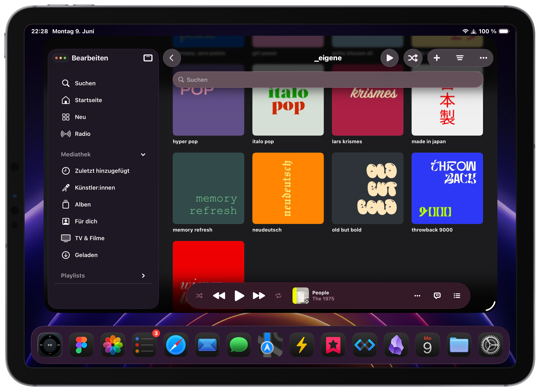Open Files from the dock

tap(459, 345)
